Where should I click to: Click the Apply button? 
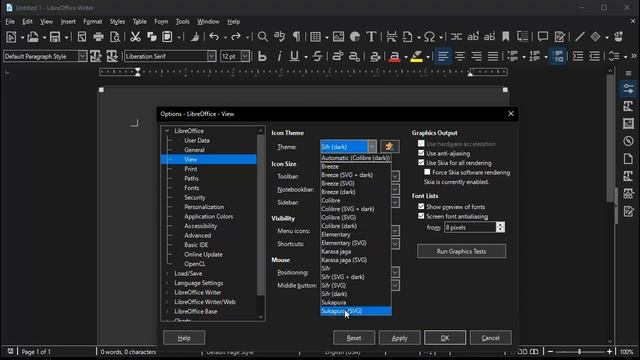coord(399,338)
